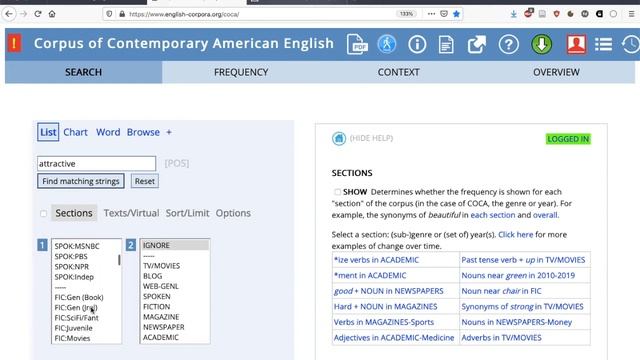Click the green download arrow icon
The height and width of the screenshot is (360, 640).
pyautogui.click(x=542, y=44)
